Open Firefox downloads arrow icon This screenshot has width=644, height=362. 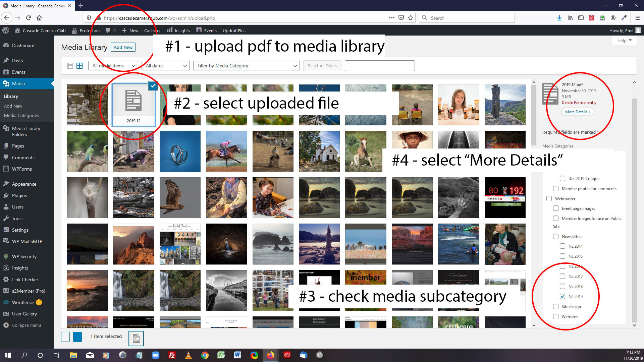point(559,18)
